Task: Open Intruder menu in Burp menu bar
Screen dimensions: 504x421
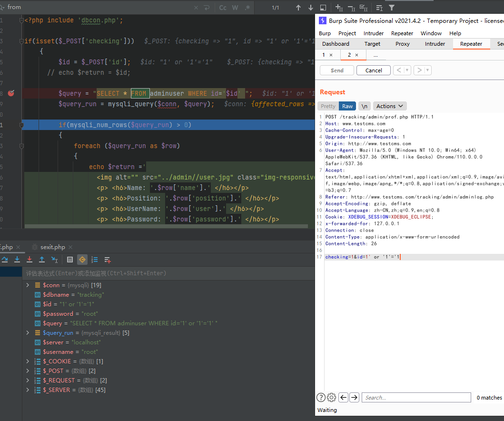Action: [x=374, y=33]
